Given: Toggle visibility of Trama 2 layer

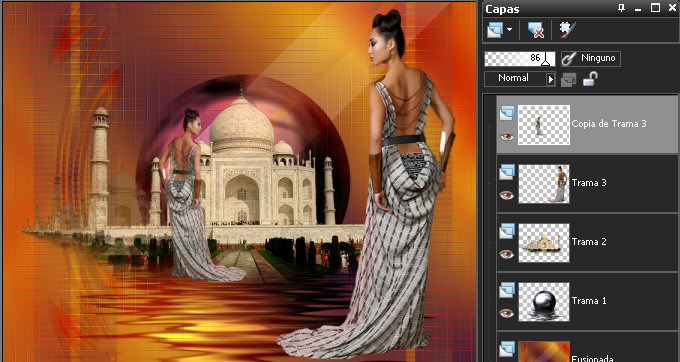Looking at the screenshot, I should coord(506,254).
